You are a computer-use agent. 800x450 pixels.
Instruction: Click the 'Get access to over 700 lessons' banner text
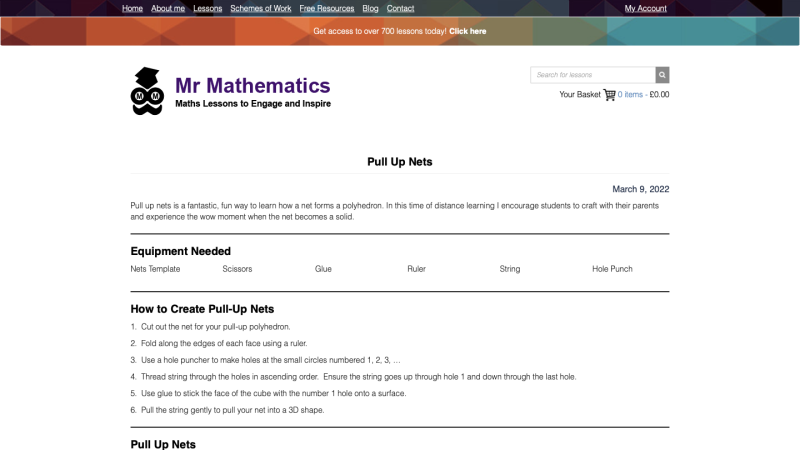coord(380,31)
